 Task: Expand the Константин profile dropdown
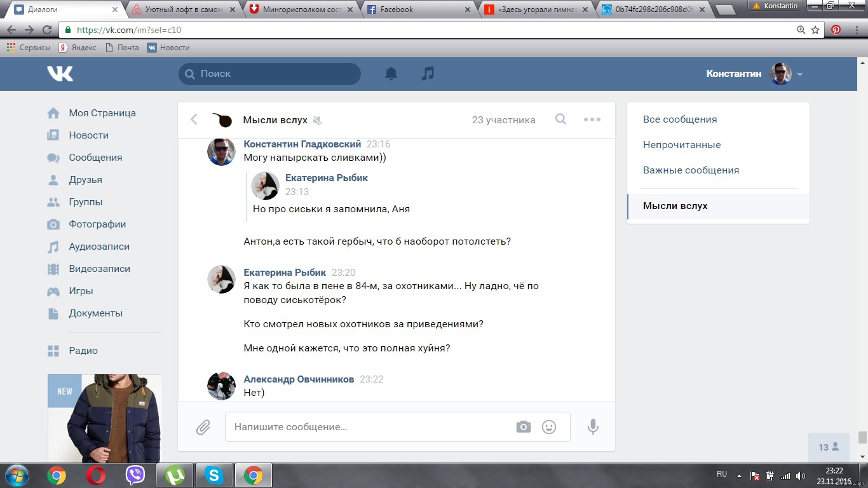[x=800, y=74]
